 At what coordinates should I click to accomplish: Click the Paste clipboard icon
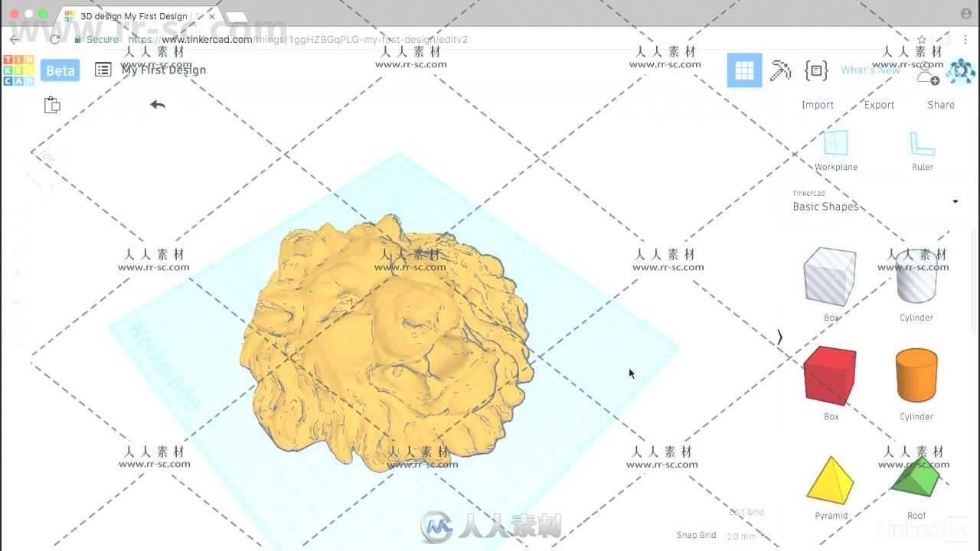(52, 105)
